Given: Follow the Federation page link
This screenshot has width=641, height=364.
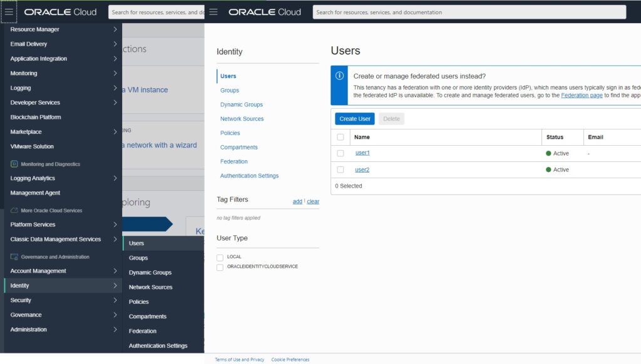Looking at the screenshot, I should coord(582,95).
